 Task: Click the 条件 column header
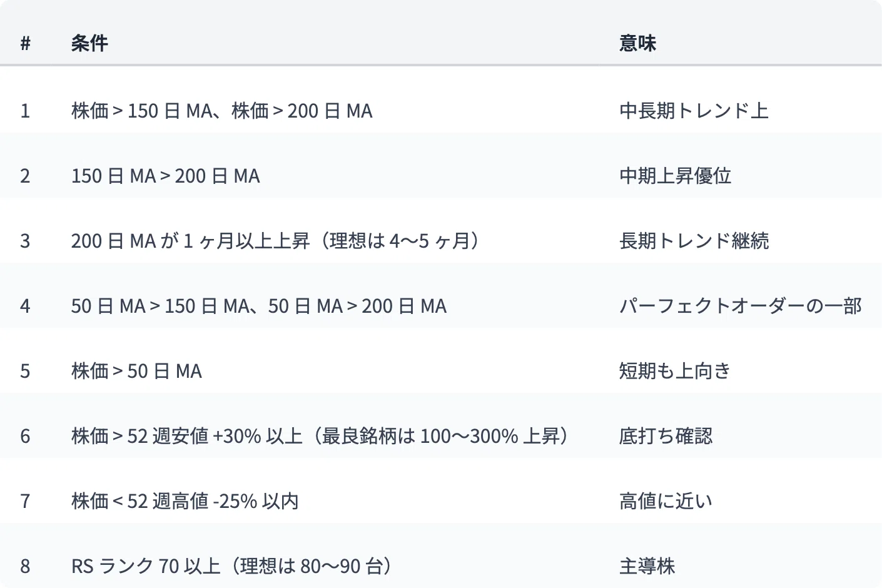(89, 43)
